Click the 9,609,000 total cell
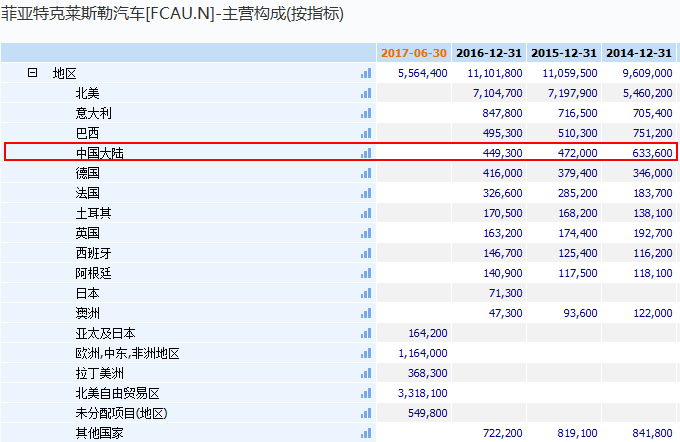This screenshot has width=680, height=442. (x=647, y=73)
